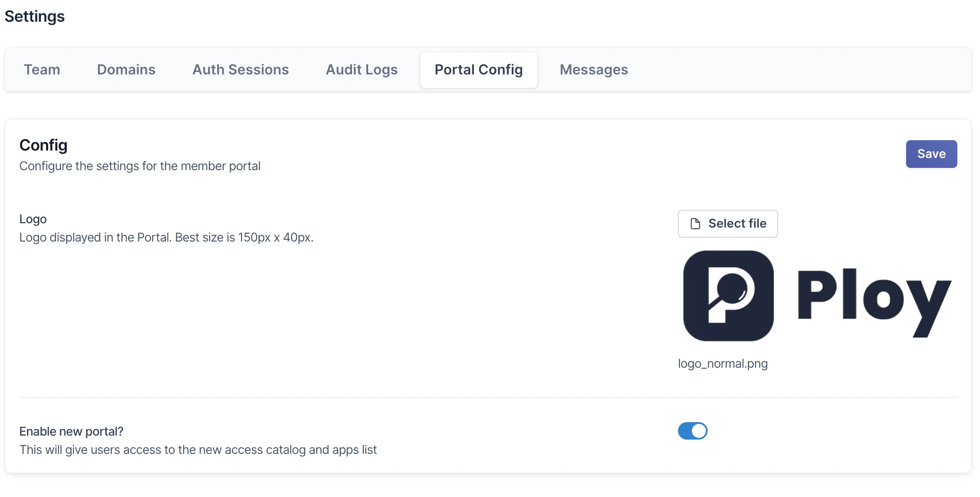Click the Ploy logo preview image
The width and height of the screenshot is (980, 497).
pos(817,296)
